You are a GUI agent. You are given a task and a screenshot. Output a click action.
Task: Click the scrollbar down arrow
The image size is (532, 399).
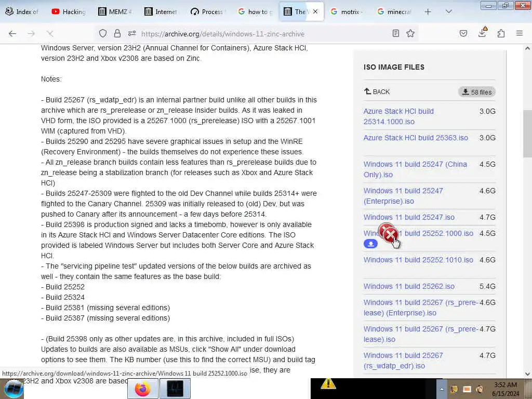click(x=528, y=374)
